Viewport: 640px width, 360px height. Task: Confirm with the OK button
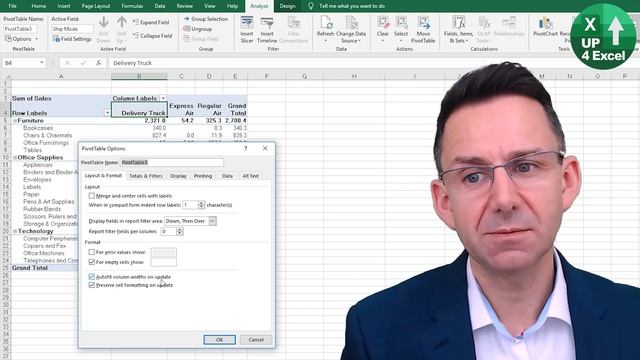click(220, 340)
